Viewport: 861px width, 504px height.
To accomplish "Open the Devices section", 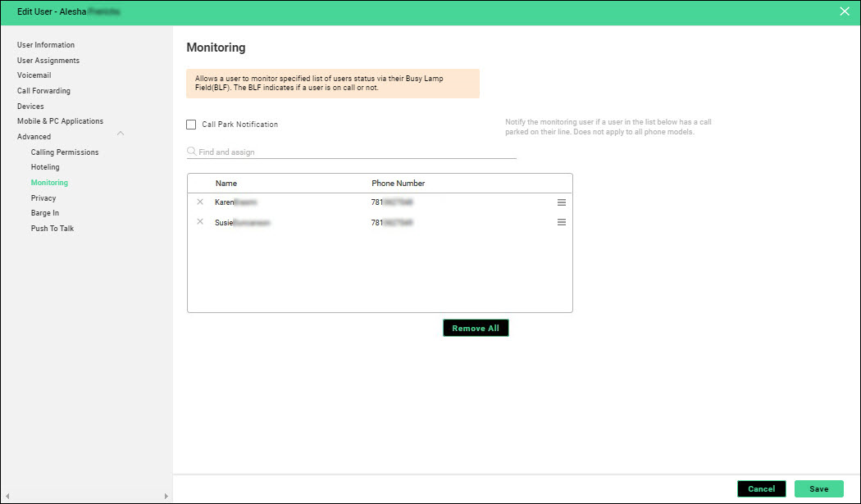I will click(x=30, y=107).
